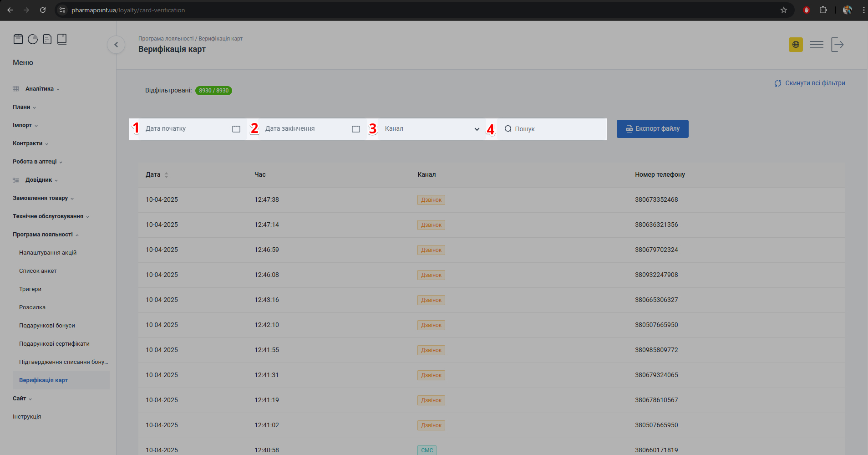868x455 pixels.
Task: Open Список анкет in the sidebar
Action: pyautogui.click(x=38, y=271)
